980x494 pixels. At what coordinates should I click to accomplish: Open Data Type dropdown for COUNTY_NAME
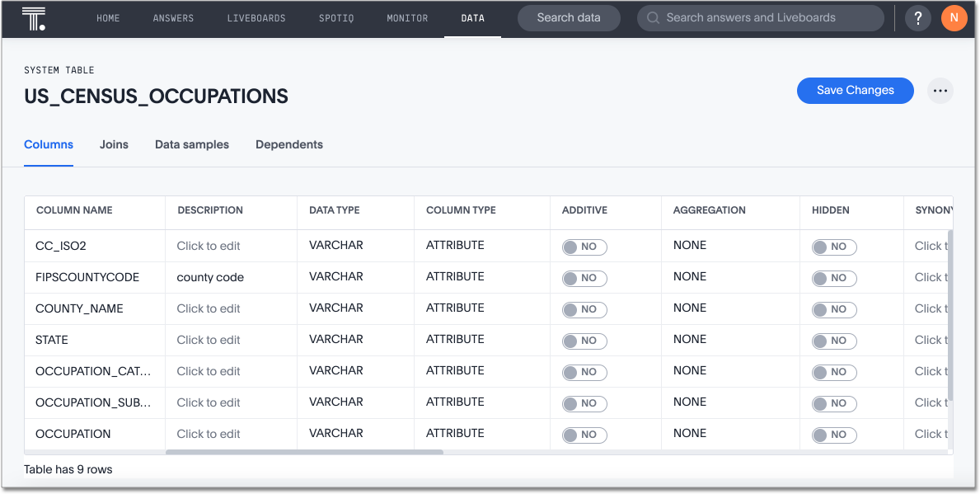[x=335, y=308]
